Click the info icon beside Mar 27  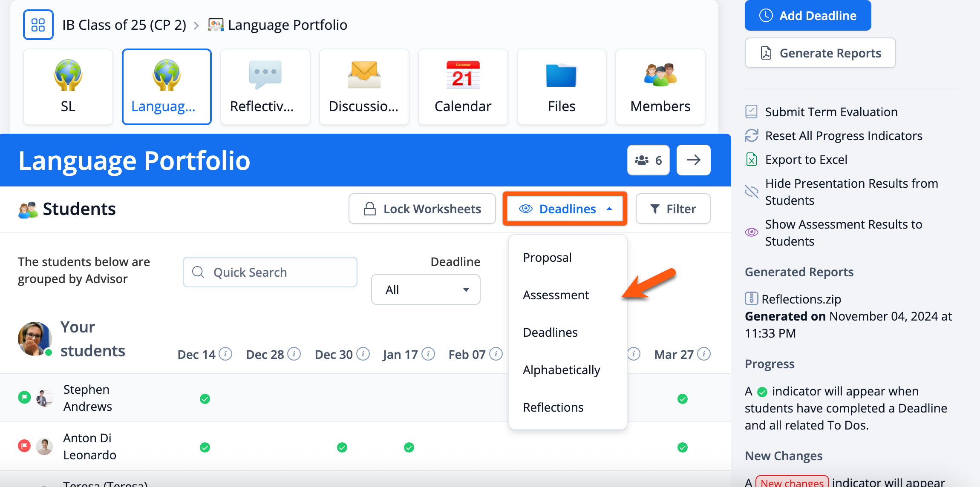[704, 354]
